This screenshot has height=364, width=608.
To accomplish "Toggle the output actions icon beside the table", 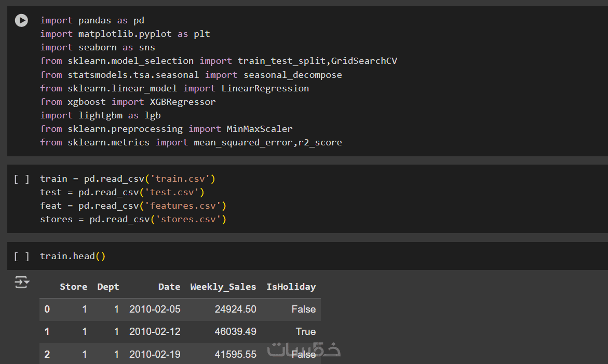I will point(21,282).
